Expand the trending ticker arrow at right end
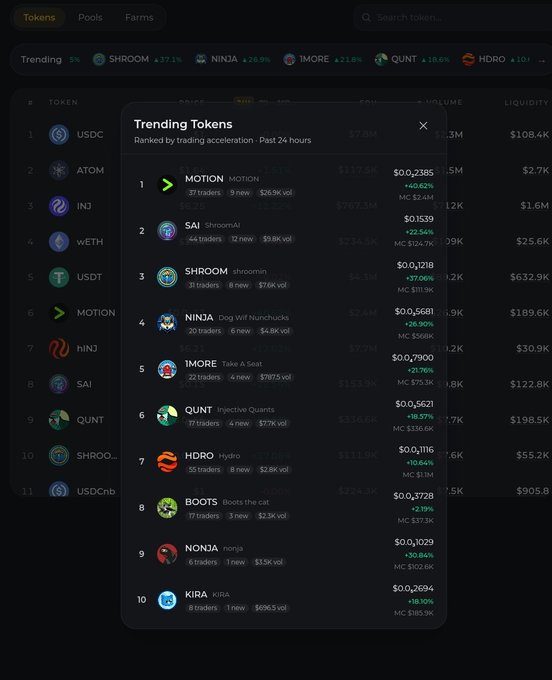This screenshot has height=680, width=552. (542, 61)
